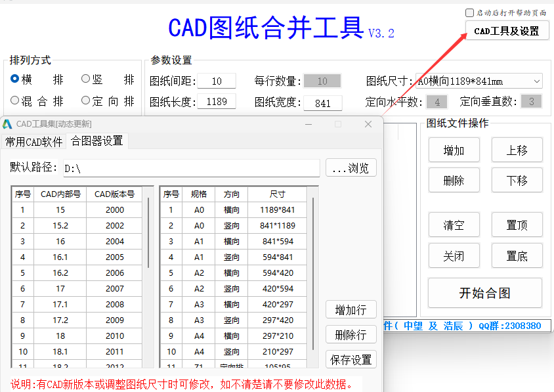The height and width of the screenshot is (392, 554).
Task: Click the AutoCAD icon in dialog title bar
Action: (x=7, y=124)
